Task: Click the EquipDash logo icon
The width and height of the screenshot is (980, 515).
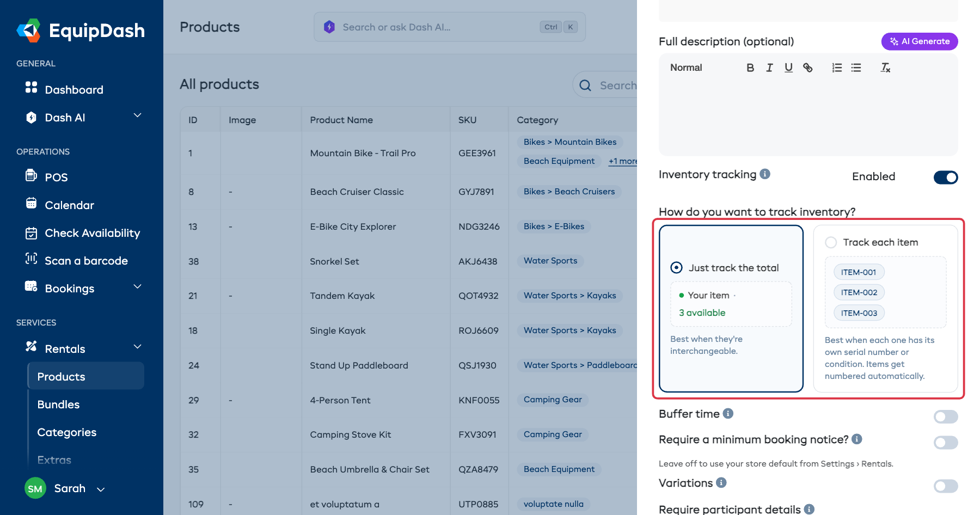Action: (x=28, y=30)
